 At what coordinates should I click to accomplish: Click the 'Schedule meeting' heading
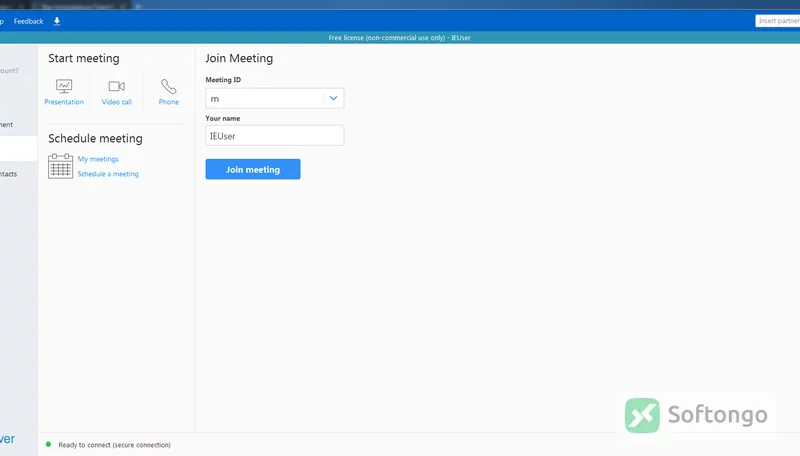pyautogui.click(x=95, y=138)
